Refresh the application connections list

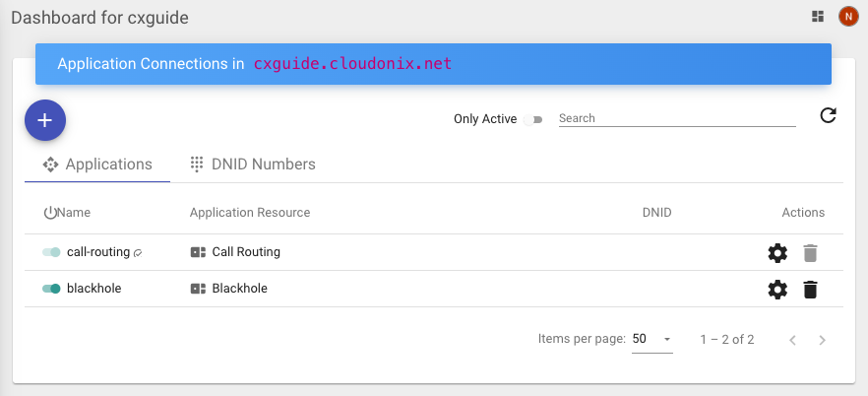pos(829,116)
